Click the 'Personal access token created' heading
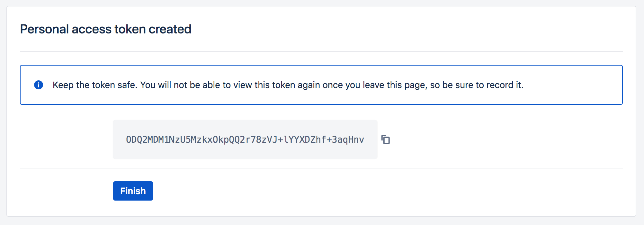Screen dimensions: 644x225 [x=106, y=29]
